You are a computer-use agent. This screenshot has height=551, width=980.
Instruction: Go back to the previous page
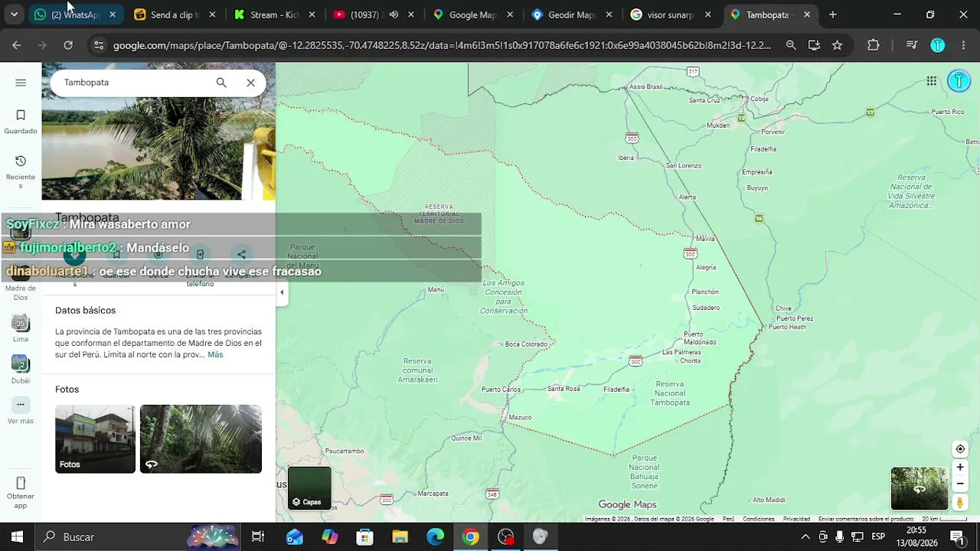tap(17, 45)
